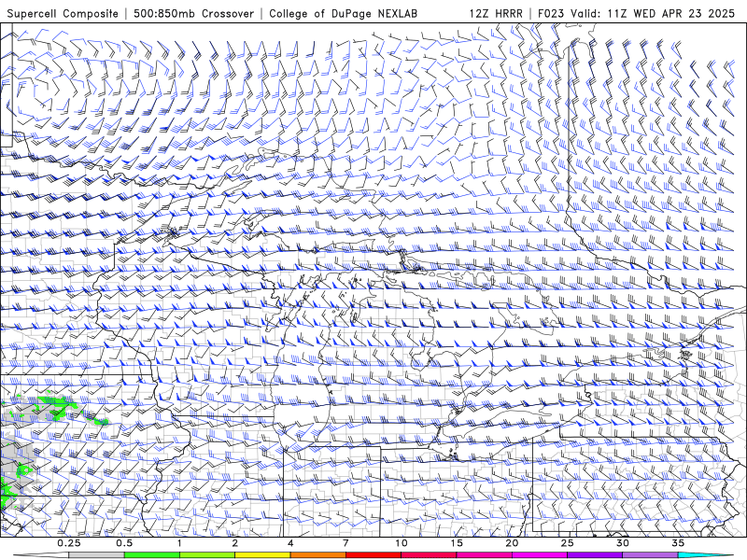Click the '2' colorbar scale label
This screenshot has width=747, height=560.
(x=235, y=543)
